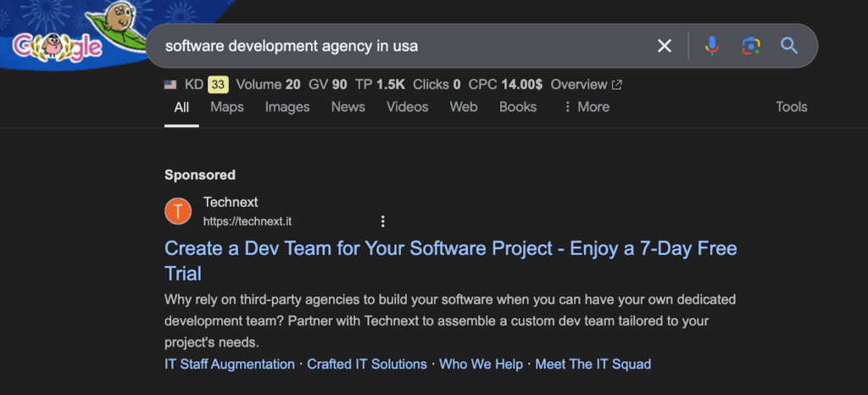Switch to the Books tab
The image size is (868, 395).
518,107
